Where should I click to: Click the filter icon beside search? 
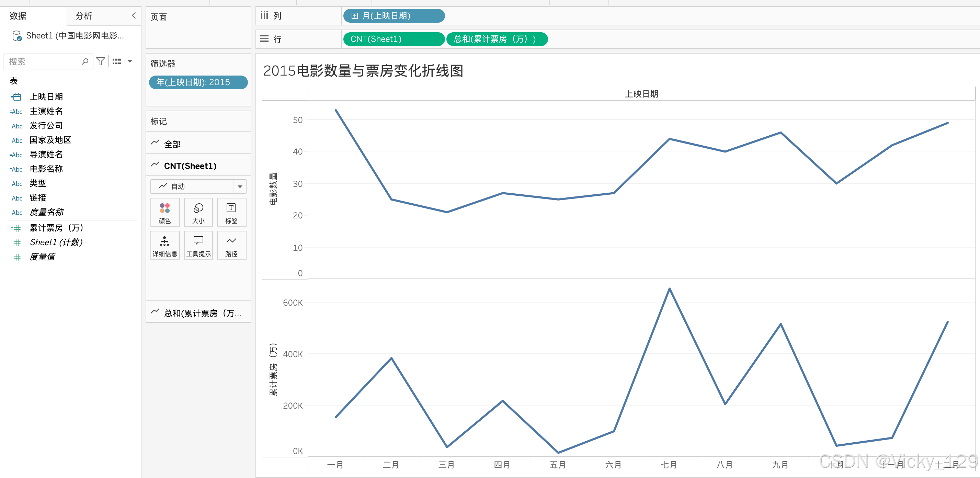point(100,61)
